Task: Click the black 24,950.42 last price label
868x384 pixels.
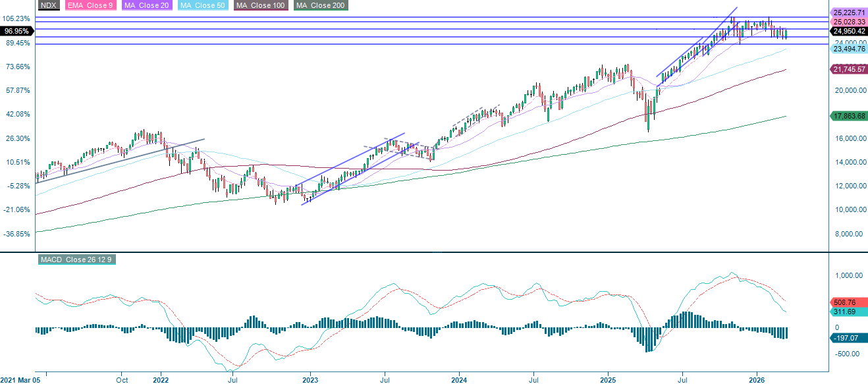Action: (x=848, y=29)
